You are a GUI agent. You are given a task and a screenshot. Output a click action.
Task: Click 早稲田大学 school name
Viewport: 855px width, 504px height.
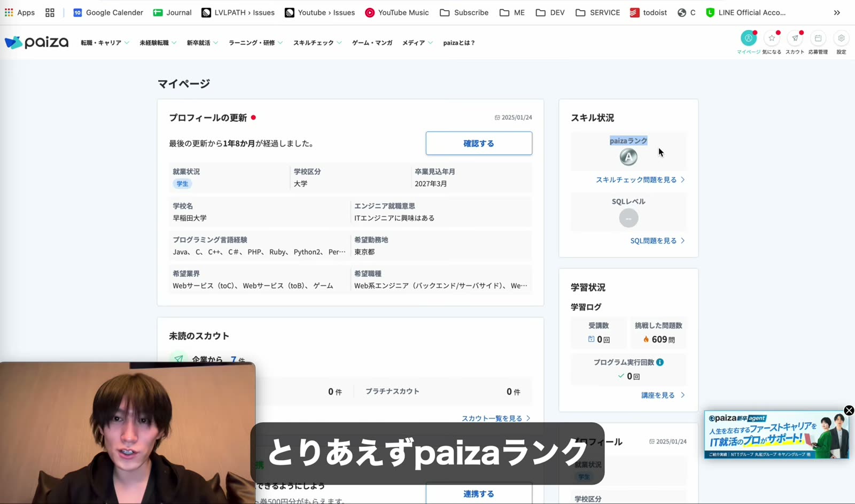pos(190,218)
